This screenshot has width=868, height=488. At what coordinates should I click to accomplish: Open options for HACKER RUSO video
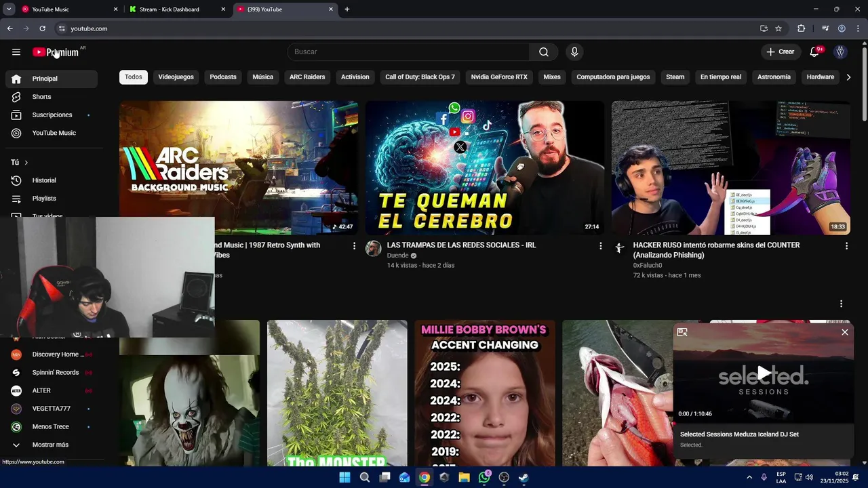[846, 246]
